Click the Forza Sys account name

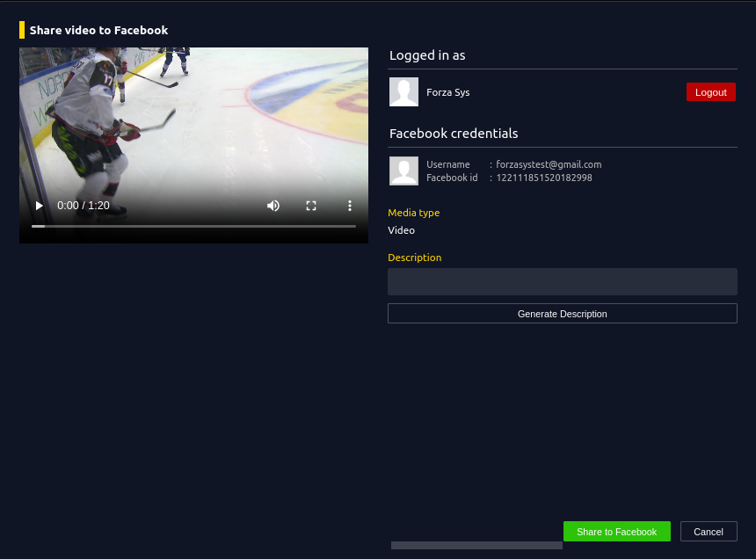pyautogui.click(x=448, y=92)
